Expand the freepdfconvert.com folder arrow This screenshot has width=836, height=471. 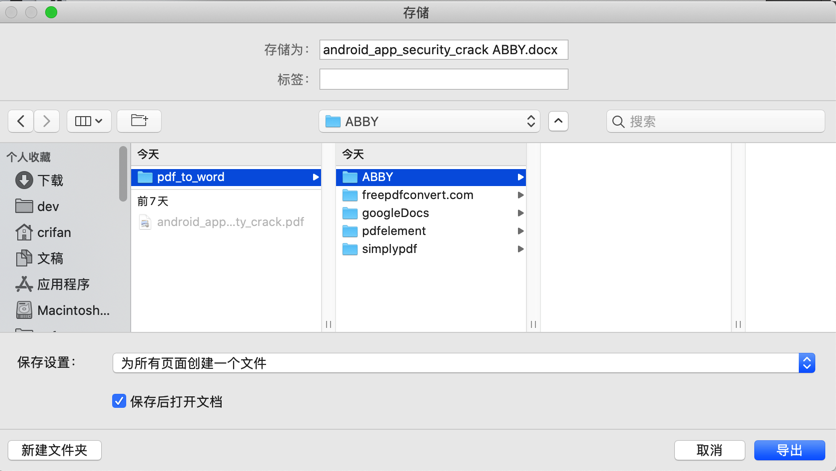(x=520, y=195)
